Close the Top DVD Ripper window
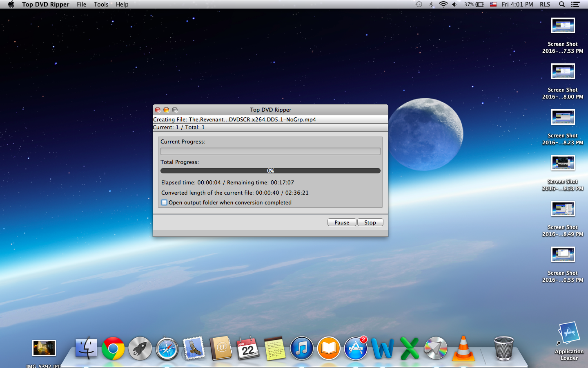Viewport: 588px width, 368px height. [158, 110]
